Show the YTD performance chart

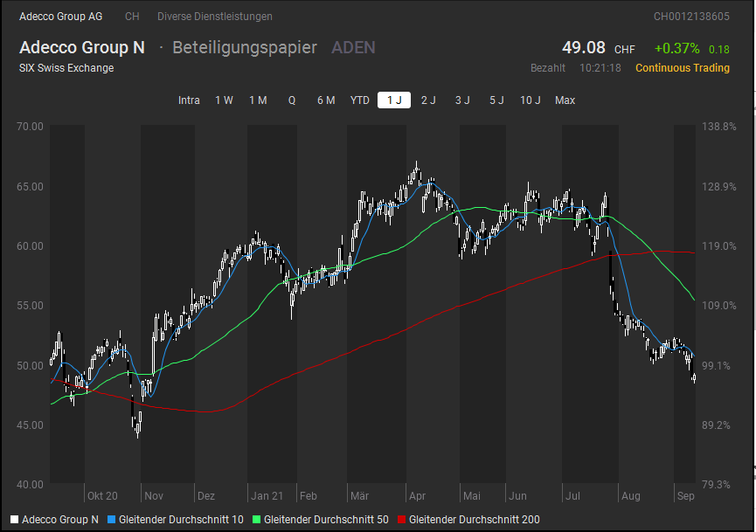pyautogui.click(x=358, y=100)
